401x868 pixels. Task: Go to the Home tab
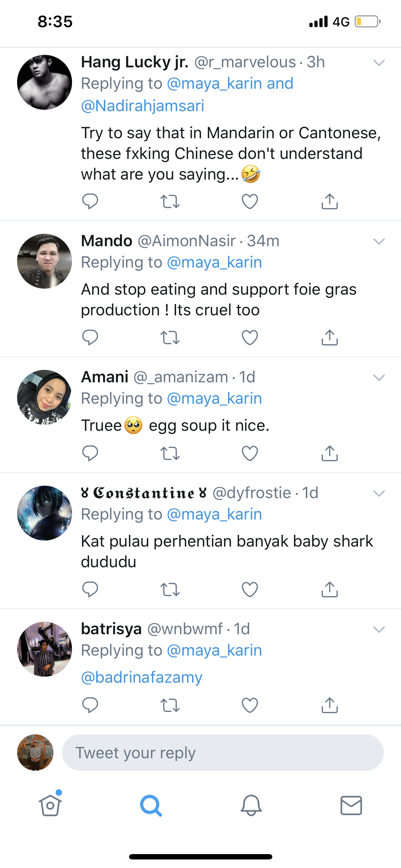pos(50,805)
